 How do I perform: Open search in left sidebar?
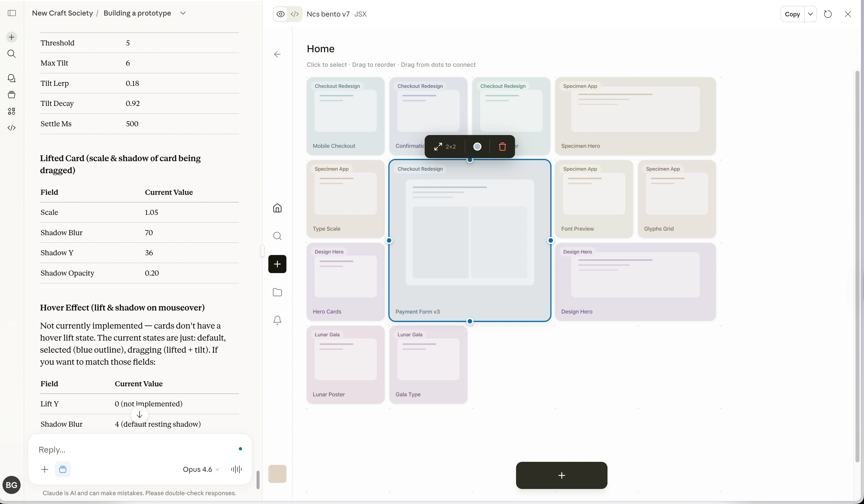pos(12,54)
